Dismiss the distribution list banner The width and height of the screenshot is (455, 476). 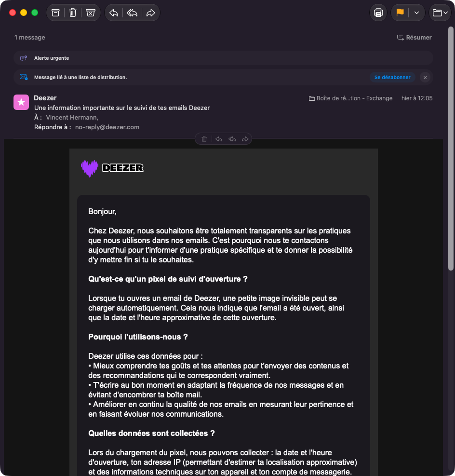click(x=425, y=78)
